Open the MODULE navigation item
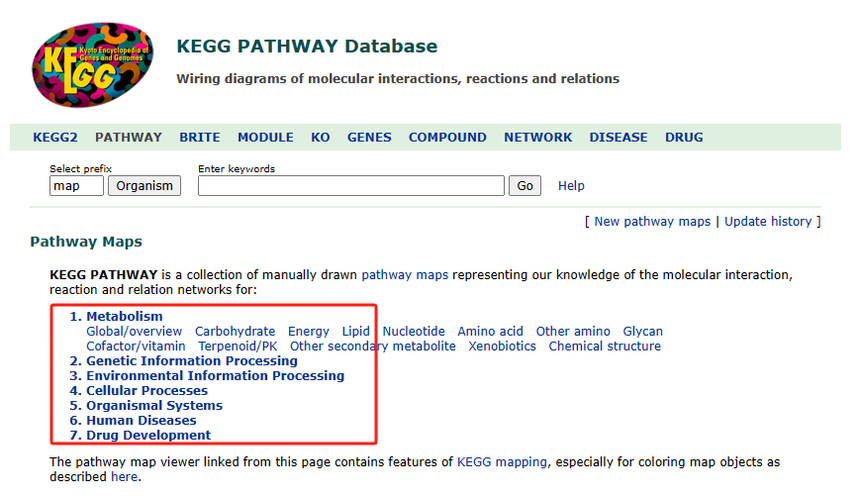This screenshot has height=496, width=860. (265, 137)
